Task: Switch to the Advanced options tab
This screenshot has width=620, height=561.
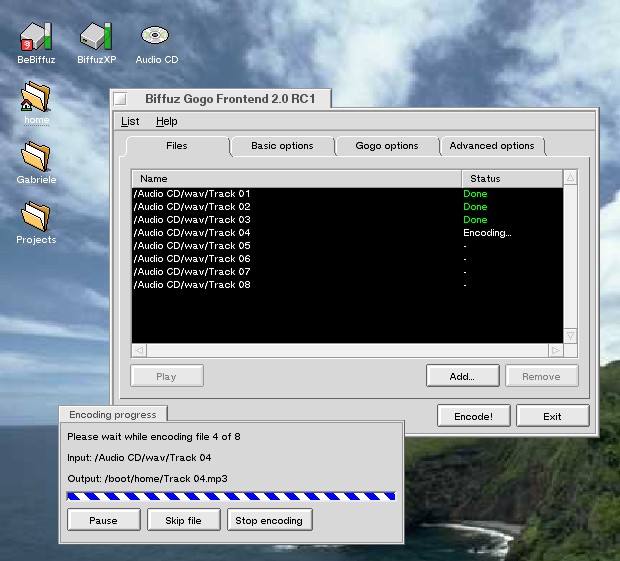Action: (x=491, y=146)
